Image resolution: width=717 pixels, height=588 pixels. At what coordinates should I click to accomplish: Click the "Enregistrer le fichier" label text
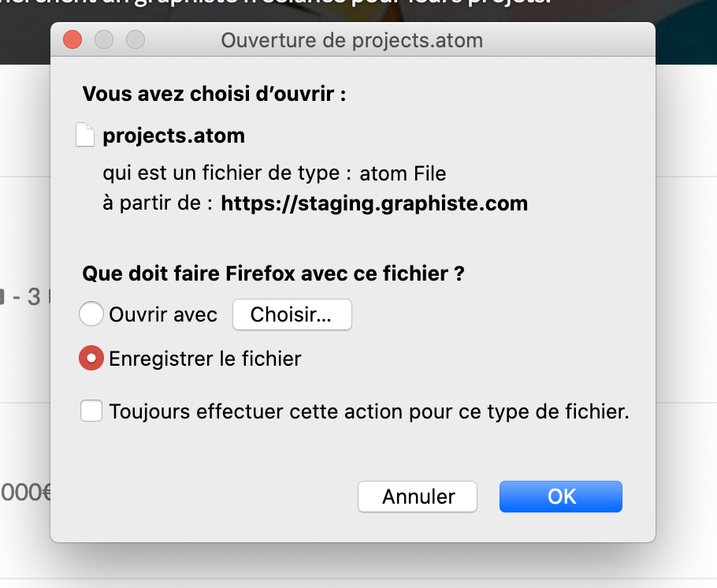205,359
